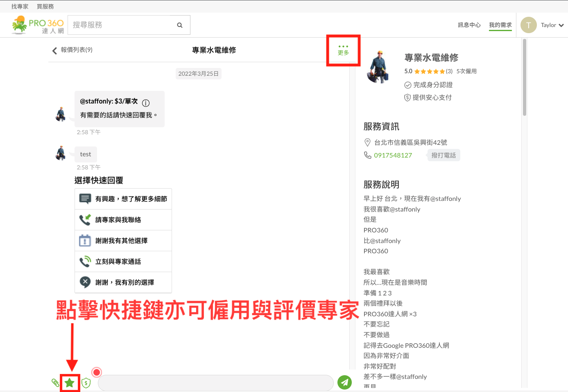
Task: Click the calendar alert icon
Action: (x=85, y=241)
